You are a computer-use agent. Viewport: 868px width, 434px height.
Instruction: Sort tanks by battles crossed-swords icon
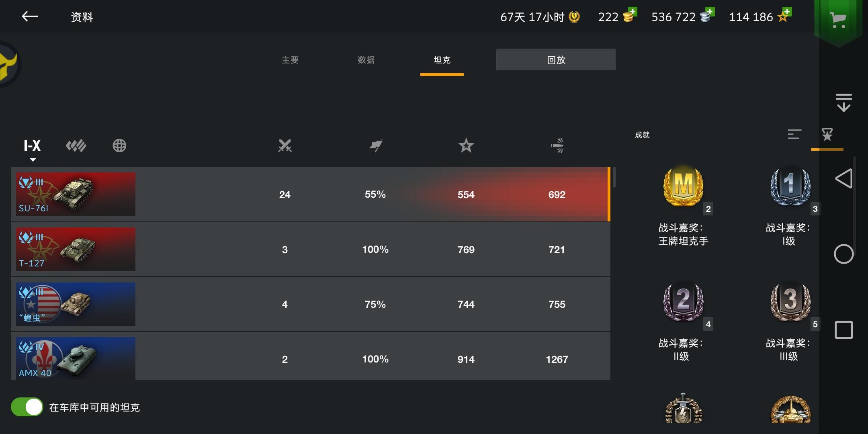click(285, 145)
